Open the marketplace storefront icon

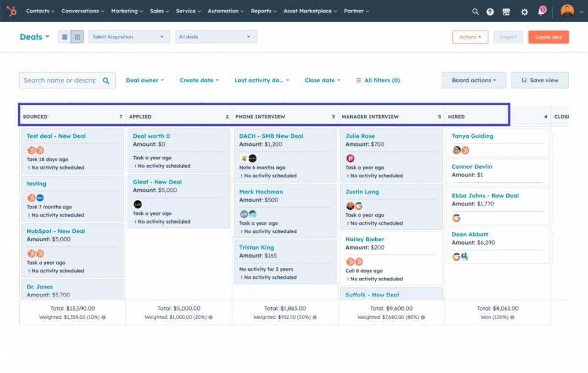(x=506, y=11)
